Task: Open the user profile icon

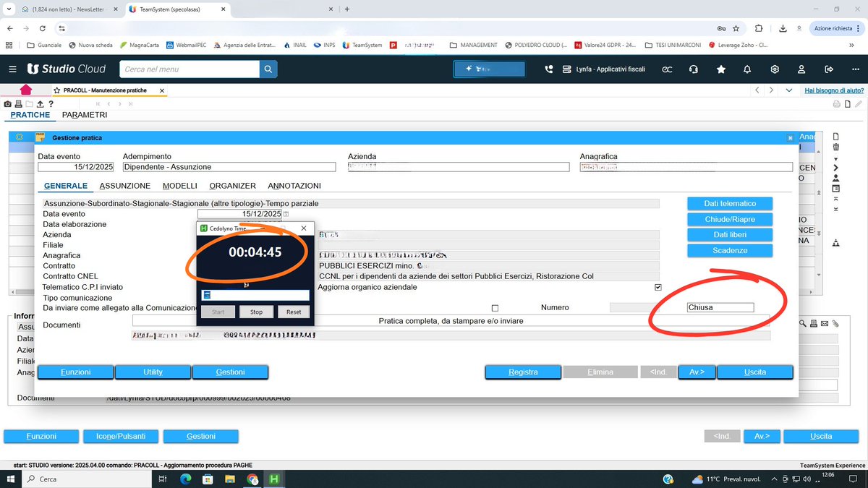Action: click(x=801, y=69)
